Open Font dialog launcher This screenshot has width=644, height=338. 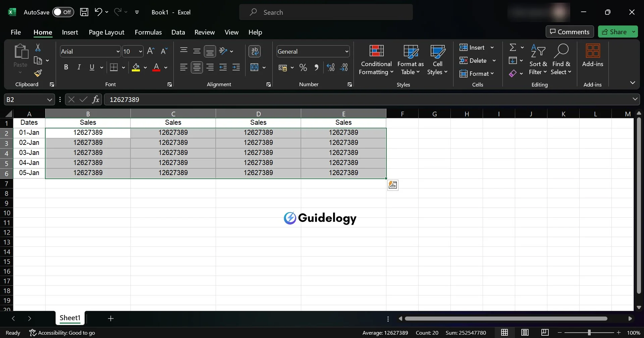click(x=170, y=84)
